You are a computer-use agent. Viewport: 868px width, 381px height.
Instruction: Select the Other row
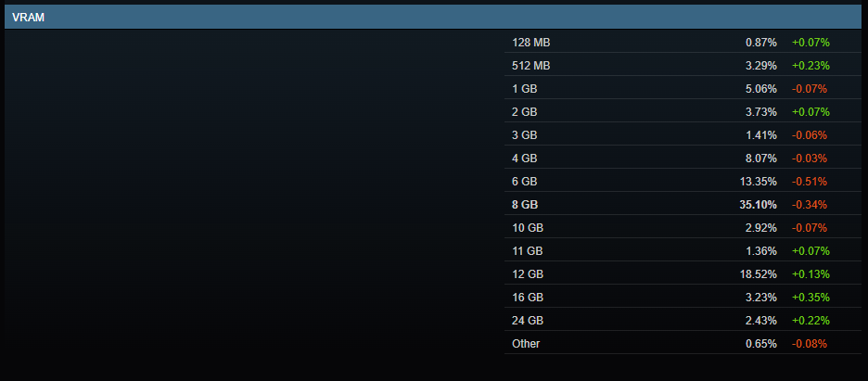click(683, 345)
